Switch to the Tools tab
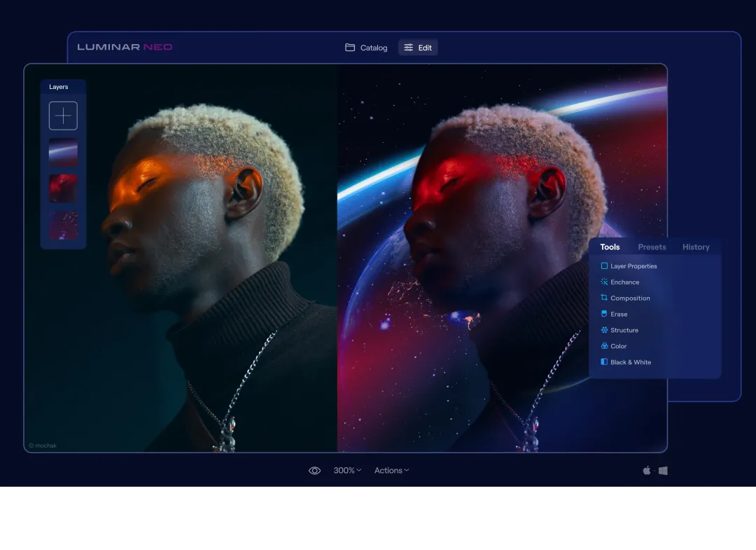The image size is (756, 550). tap(610, 247)
